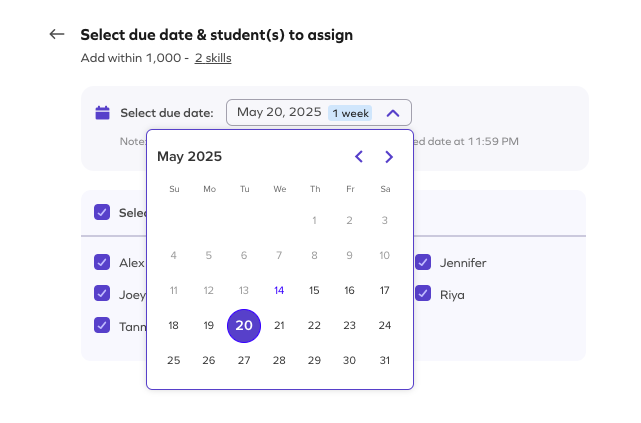Go to previous month in calendar
The width and height of the screenshot is (641, 423).
point(359,157)
